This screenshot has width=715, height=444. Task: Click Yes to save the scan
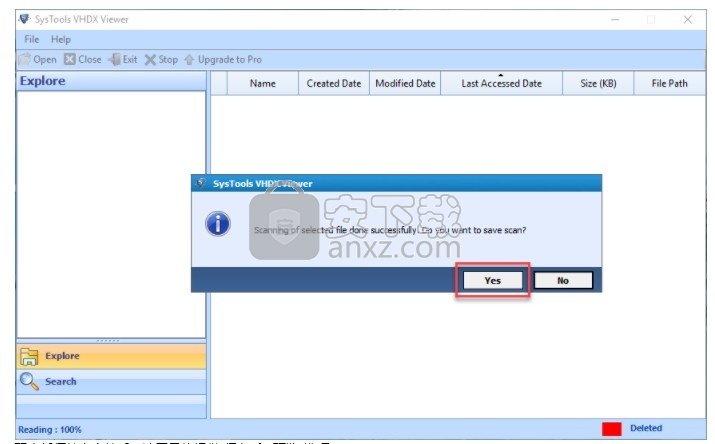(x=492, y=280)
